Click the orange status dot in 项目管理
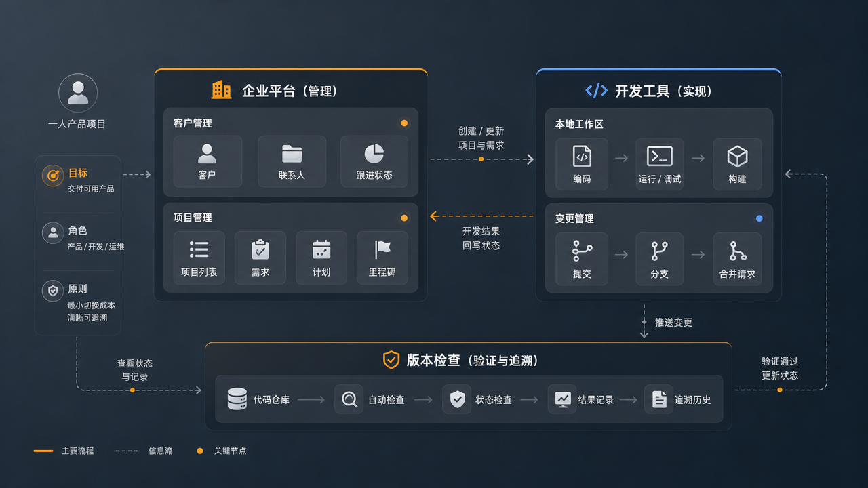Viewport: 868px width, 488px height. (x=404, y=218)
